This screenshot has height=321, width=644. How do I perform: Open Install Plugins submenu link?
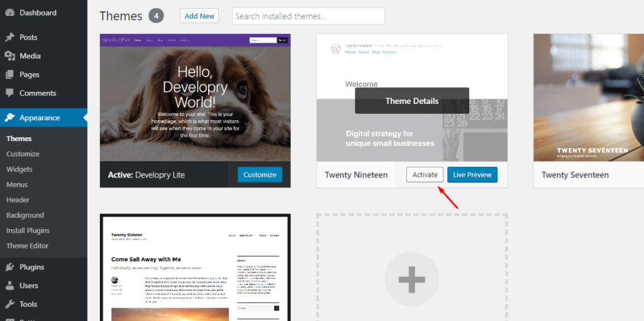[x=28, y=230]
